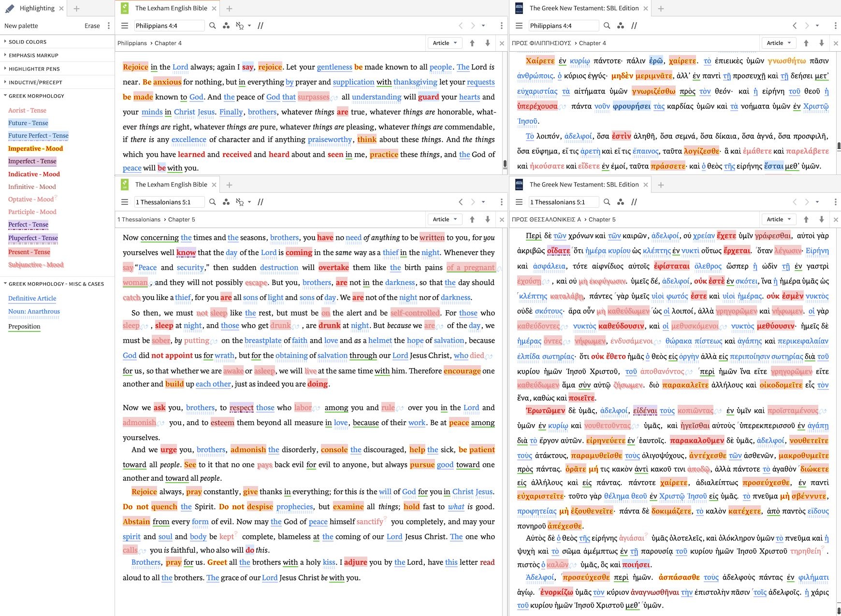Apply Definitive Article highlight style
841x616 pixels.
[32, 298]
